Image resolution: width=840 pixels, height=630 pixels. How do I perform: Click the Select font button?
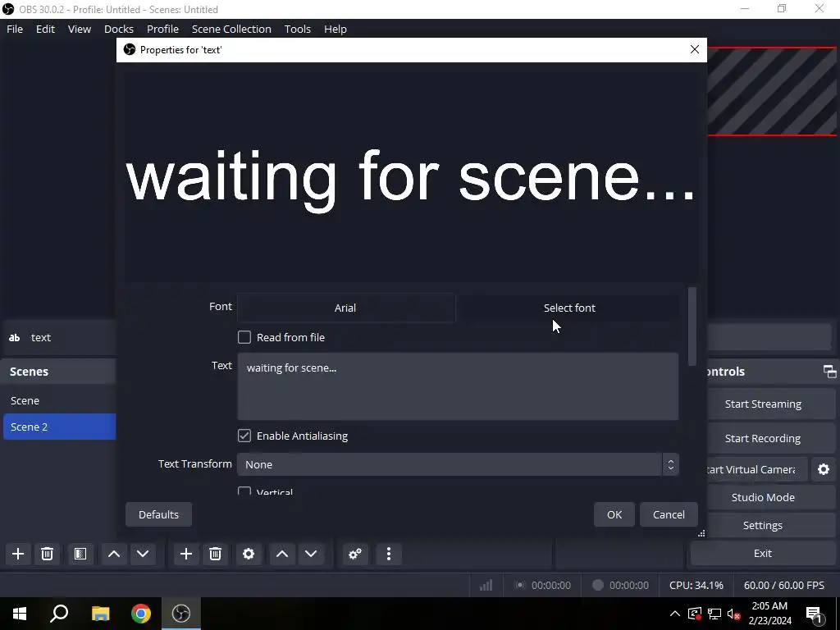569,308
